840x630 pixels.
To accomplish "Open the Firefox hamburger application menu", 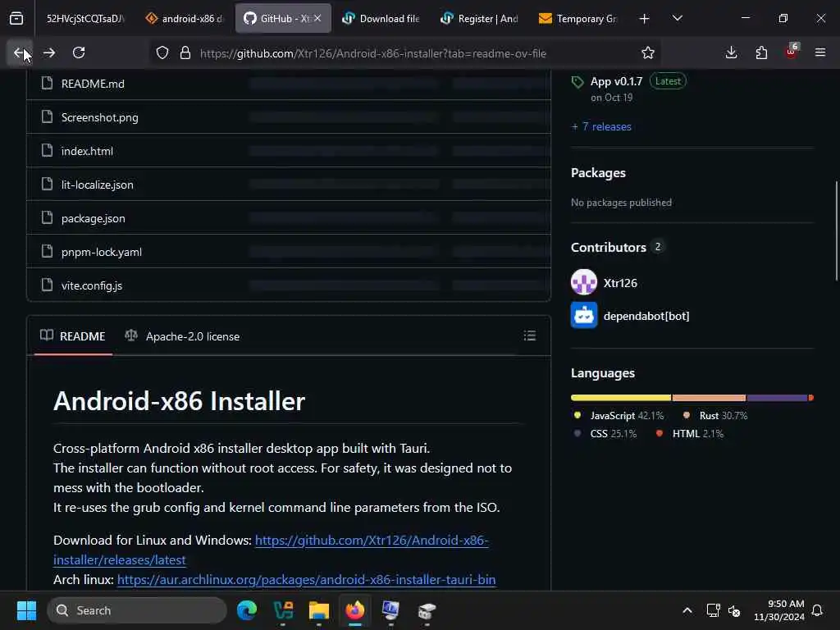I will tap(820, 53).
